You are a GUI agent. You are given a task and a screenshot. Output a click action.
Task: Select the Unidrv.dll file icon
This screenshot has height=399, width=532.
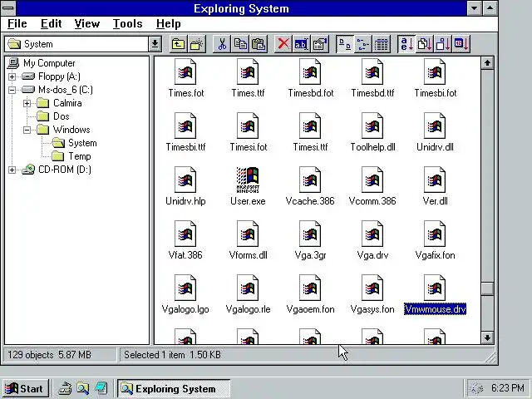(x=435, y=126)
